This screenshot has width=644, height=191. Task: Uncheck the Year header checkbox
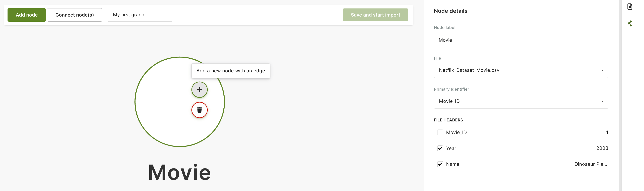click(440, 148)
